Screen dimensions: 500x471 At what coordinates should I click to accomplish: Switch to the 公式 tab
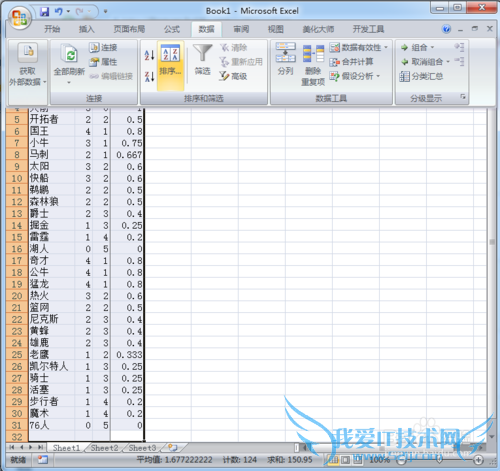click(172, 29)
